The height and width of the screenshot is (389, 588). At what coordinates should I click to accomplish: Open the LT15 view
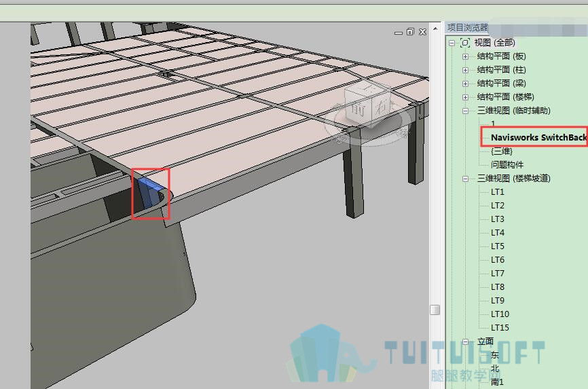coord(500,327)
